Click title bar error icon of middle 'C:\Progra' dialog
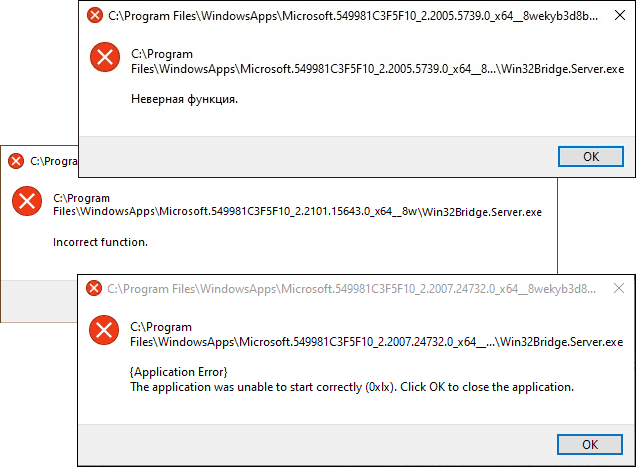The width and height of the screenshot is (636, 467). tap(16, 161)
